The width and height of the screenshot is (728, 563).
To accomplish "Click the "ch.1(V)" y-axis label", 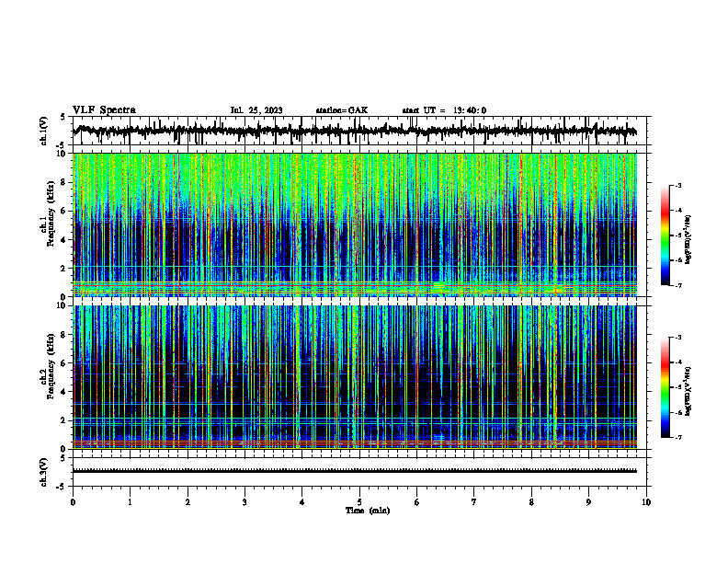I will click(44, 131).
